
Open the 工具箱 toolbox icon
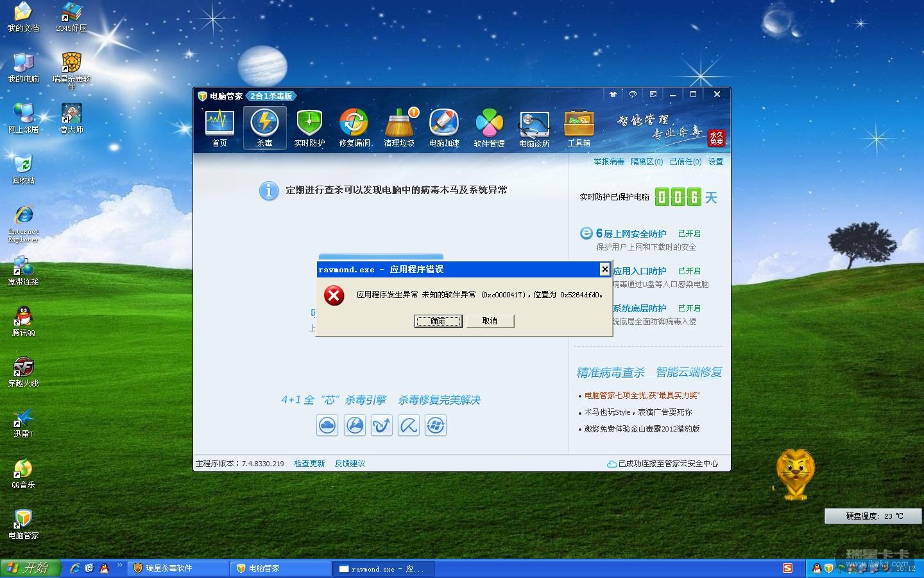tap(579, 128)
